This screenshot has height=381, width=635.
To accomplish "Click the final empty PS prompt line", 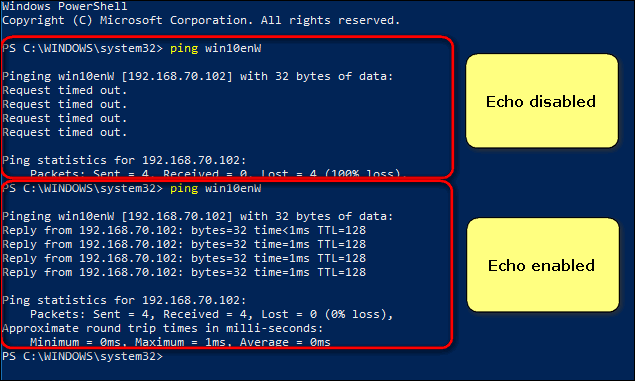I will 82,356.
